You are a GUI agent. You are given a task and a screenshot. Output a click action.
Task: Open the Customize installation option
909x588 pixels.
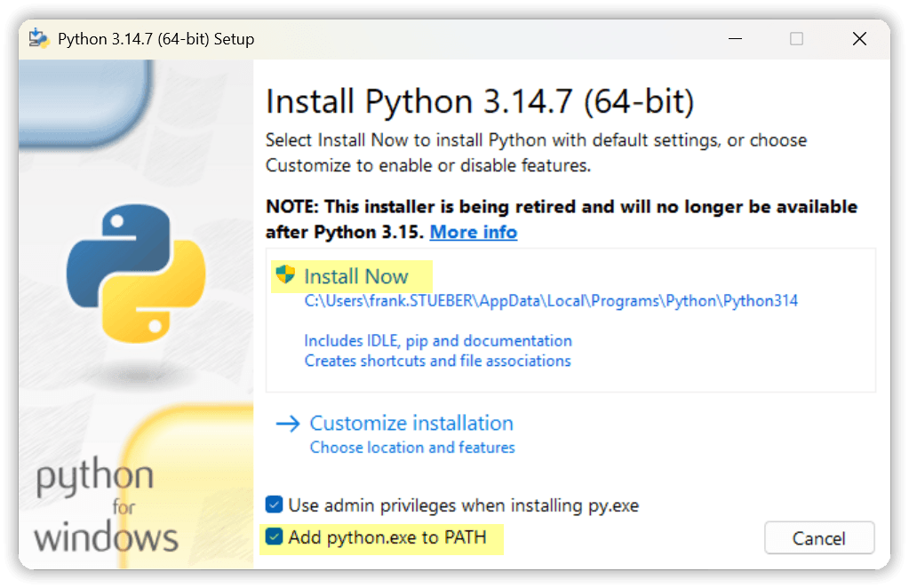click(411, 424)
